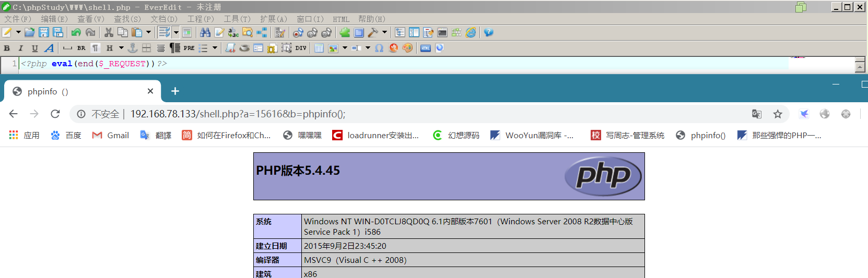Open the hammer tools dropdown arrow
This screenshot has height=278, width=868.
pos(385,32)
